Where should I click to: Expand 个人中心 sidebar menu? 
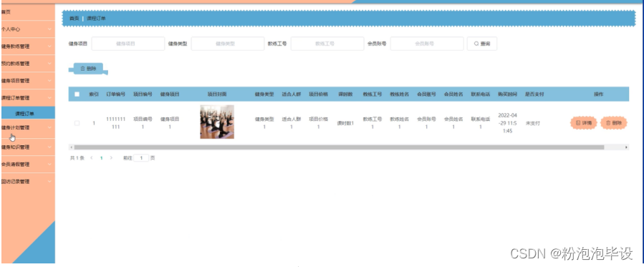tap(27, 29)
